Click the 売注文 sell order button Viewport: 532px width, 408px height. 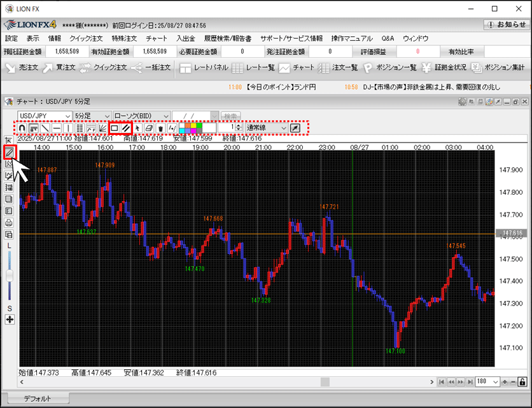click(22, 67)
